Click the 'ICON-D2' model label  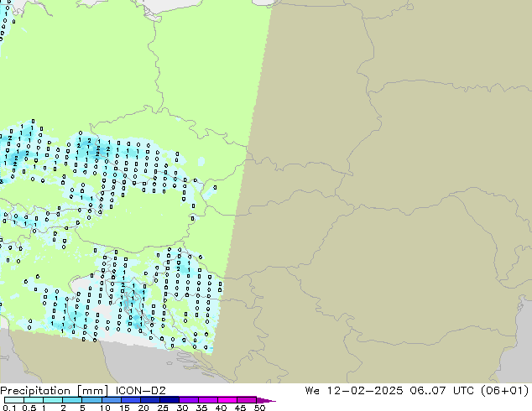140,391
